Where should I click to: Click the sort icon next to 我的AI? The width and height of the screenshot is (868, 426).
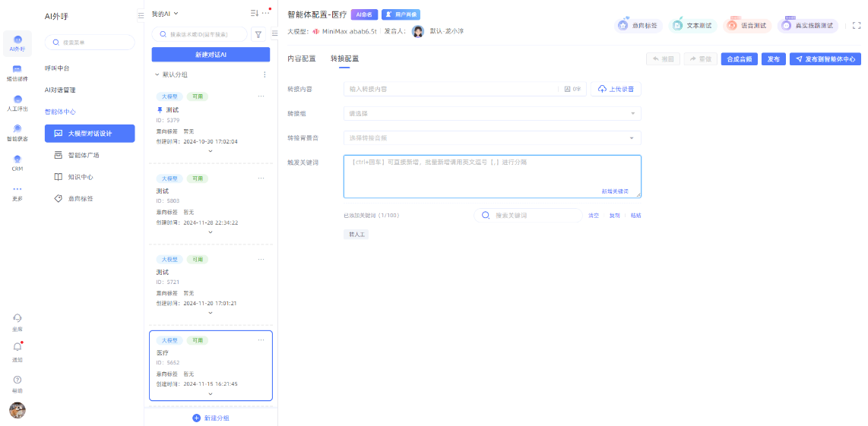[x=254, y=13]
